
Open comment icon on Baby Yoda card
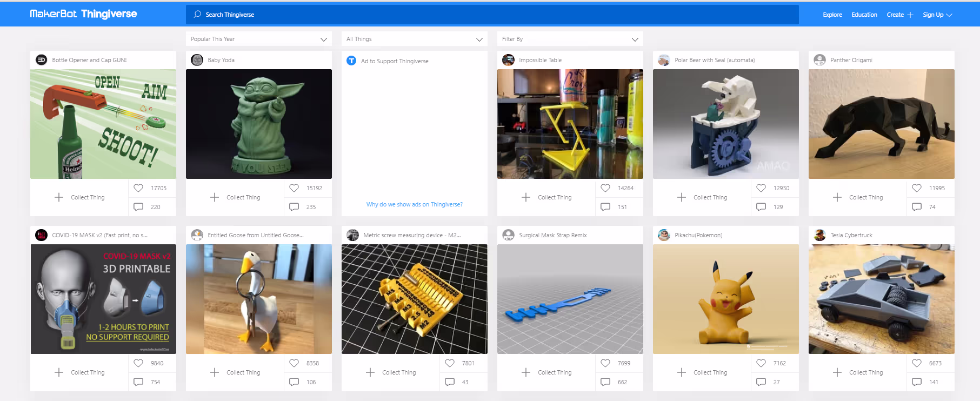pos(294,207)
